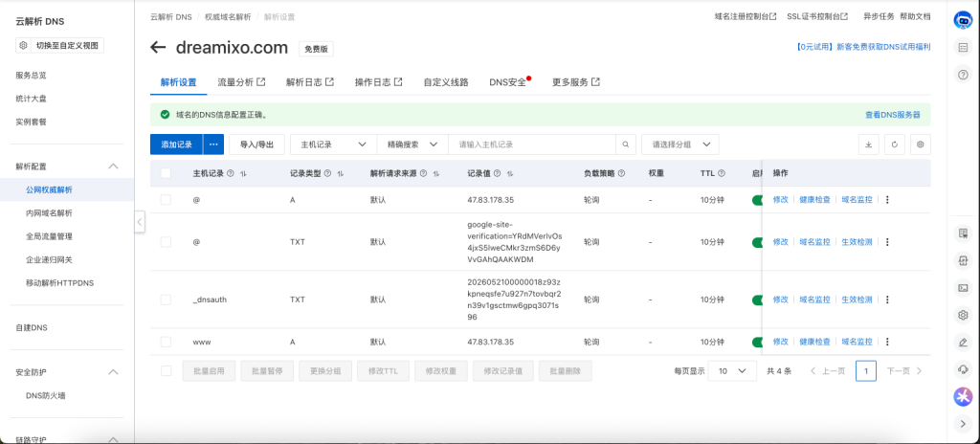Click the download icon above the records table

click(x=868, y=144)
